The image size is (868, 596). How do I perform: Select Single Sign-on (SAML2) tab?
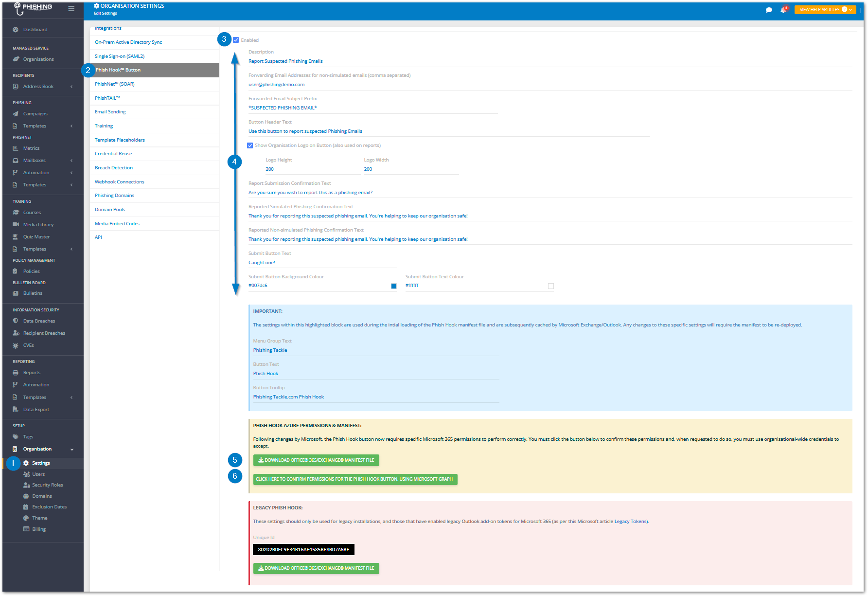(155, 56)
